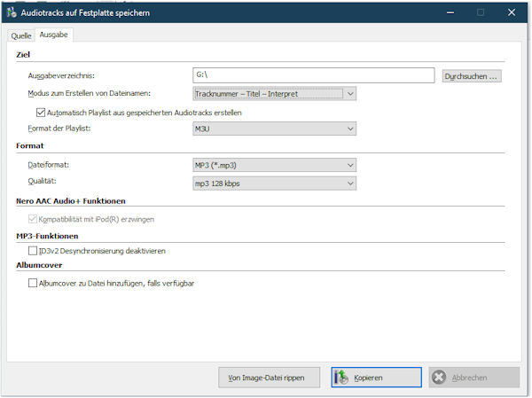
Task: Click the Dateiformat label
Action: (48, 165)
